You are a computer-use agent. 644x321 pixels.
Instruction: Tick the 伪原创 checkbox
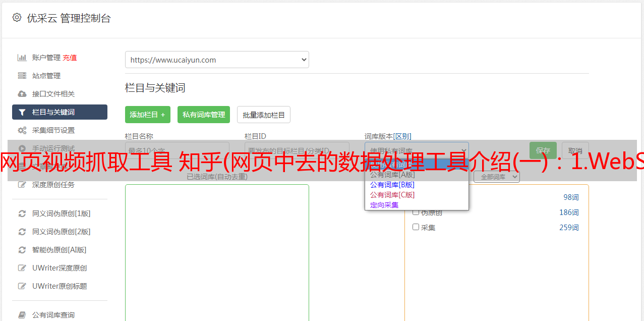416,212
